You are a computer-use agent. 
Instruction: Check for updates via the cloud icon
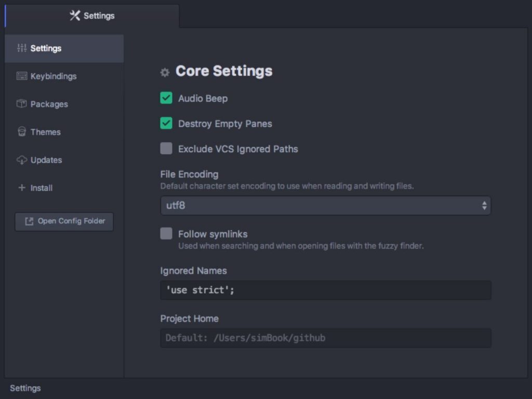(21, 160)
